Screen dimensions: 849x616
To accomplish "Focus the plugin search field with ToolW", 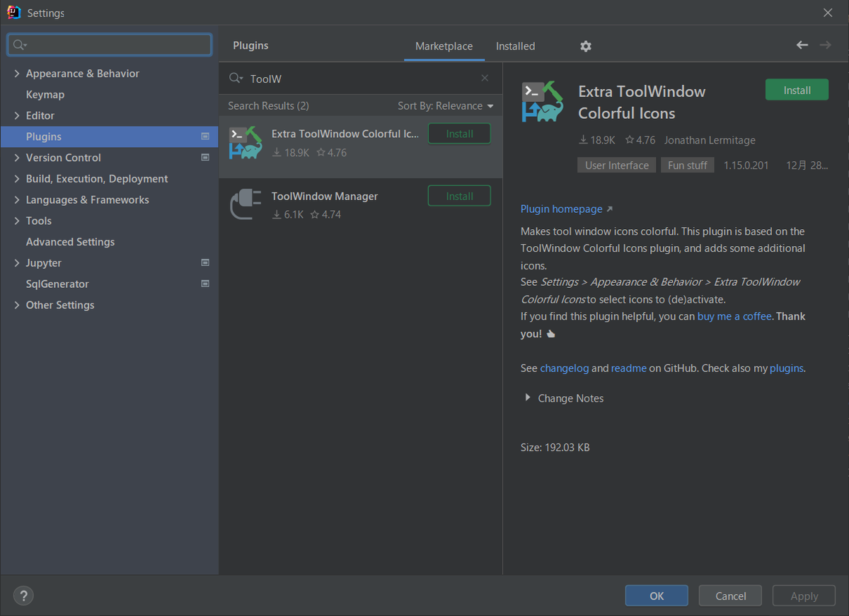I will (360, 79).
